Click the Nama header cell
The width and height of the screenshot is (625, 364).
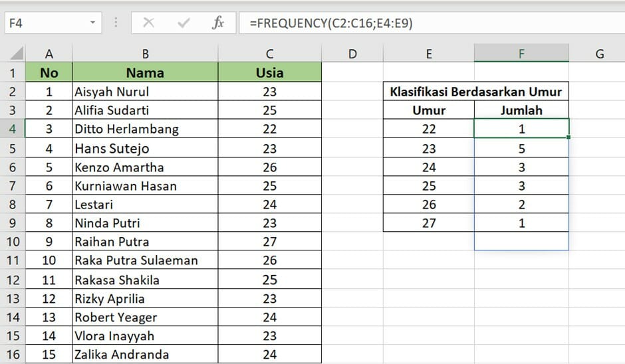[145, 72]
